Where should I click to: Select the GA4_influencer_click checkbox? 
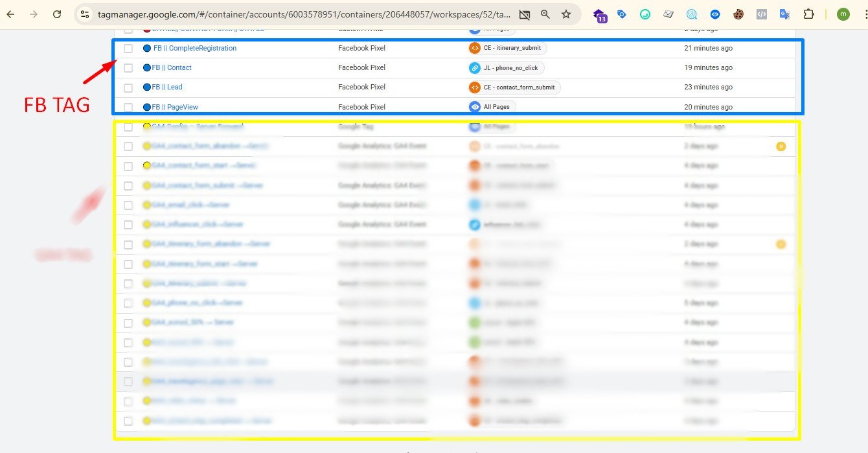click(x=128, y=224)
